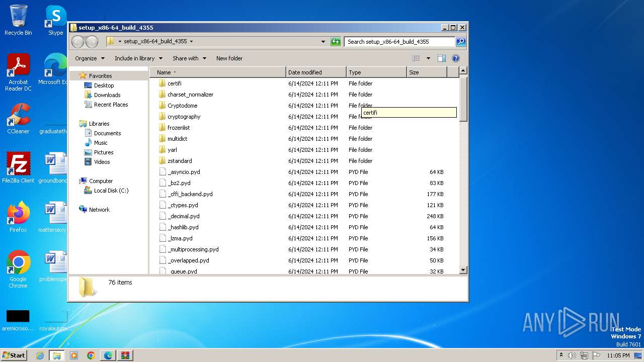Open FileZilla Client desktop icon

pos(18,168)
